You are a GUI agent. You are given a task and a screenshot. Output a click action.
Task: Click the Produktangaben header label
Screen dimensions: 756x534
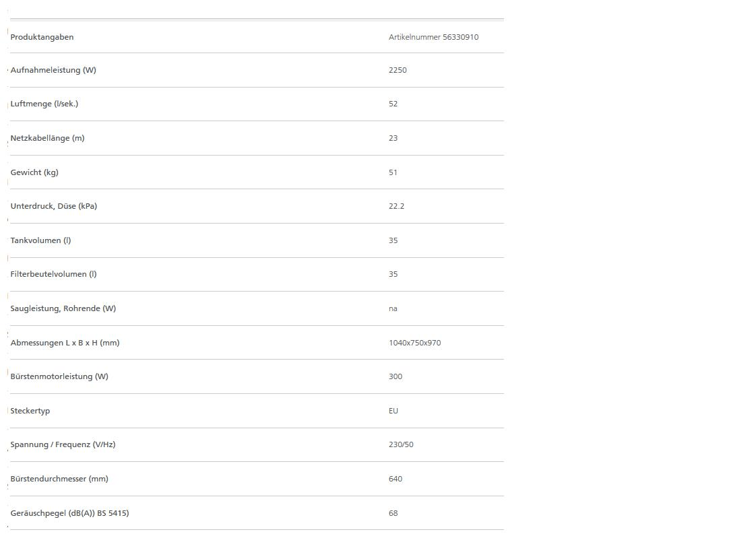[42, 37]
